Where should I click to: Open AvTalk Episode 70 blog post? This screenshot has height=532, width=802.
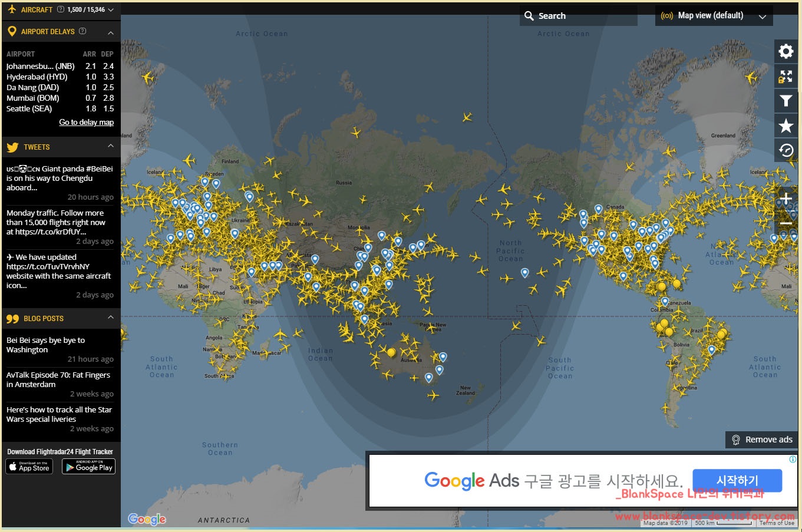tap(58, 379)
